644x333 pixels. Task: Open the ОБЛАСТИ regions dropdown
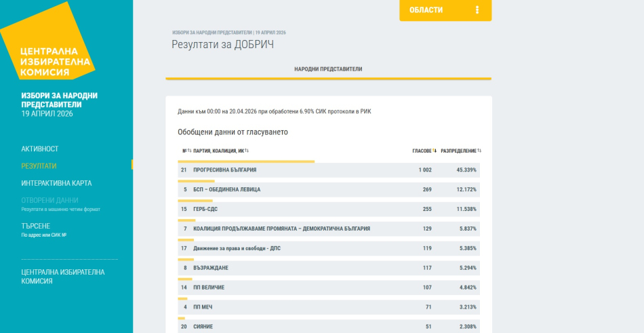tap(426, 10)
